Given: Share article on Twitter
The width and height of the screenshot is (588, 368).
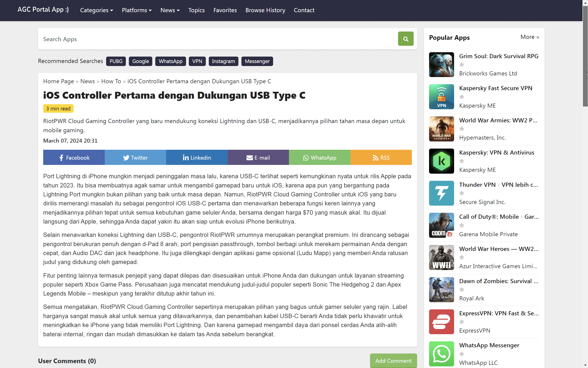Looking at the screenshot, I should [x=135, y=158].
